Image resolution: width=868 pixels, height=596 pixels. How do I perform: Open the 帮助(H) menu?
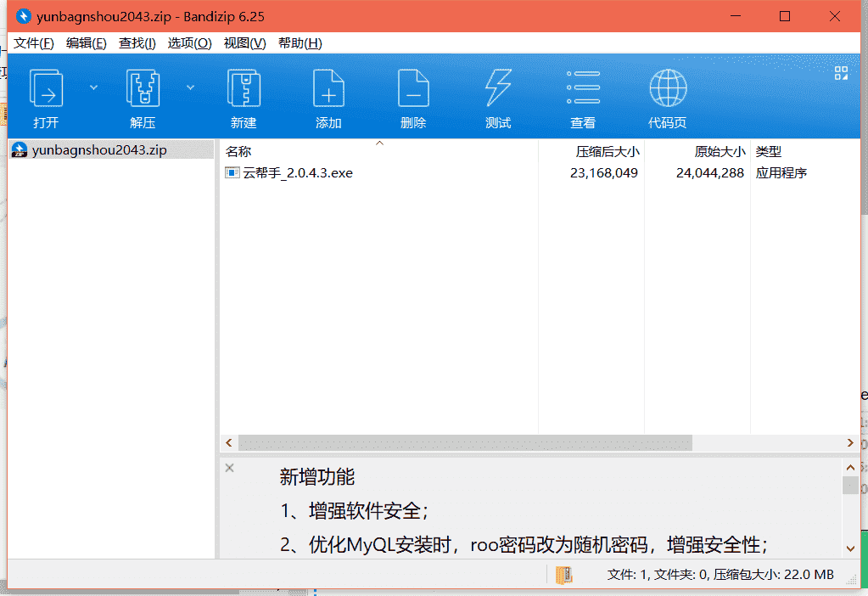pos(300,43)
